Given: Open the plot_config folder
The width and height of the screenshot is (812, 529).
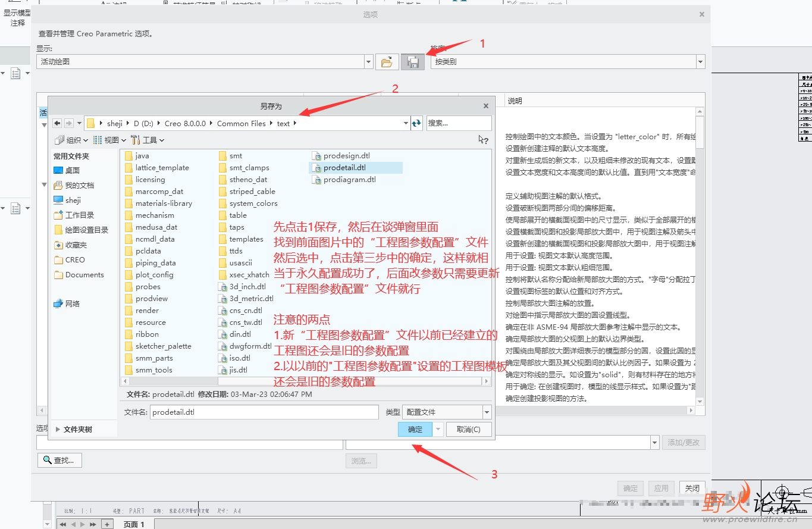Looking at the screenshot, I should (149, 275).
